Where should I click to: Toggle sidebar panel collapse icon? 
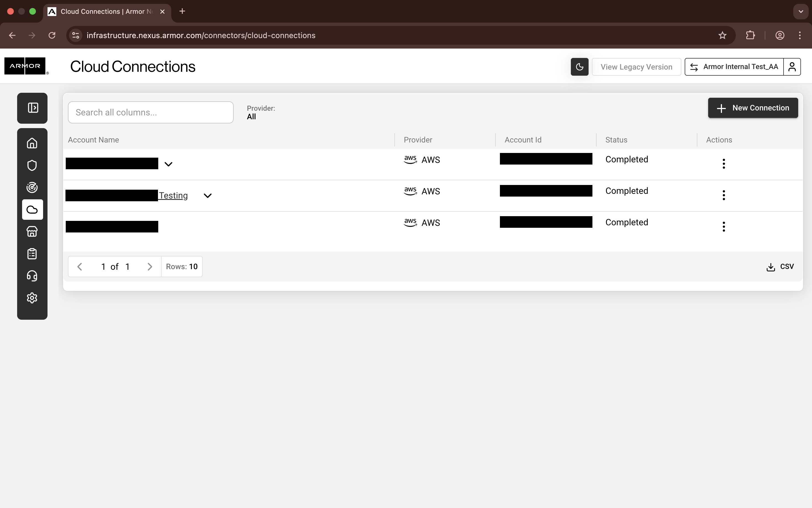point(33,108)
